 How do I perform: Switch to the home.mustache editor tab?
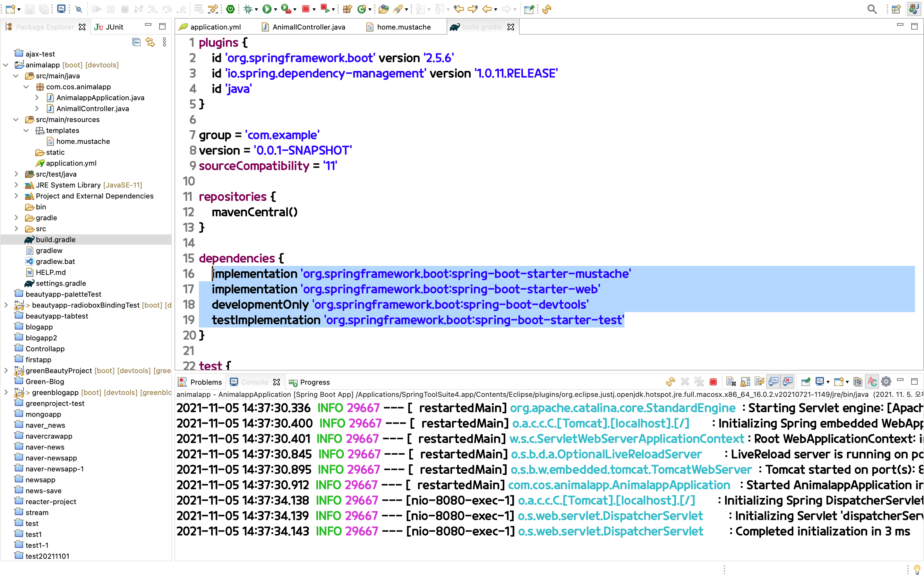[x=398, y=27]
